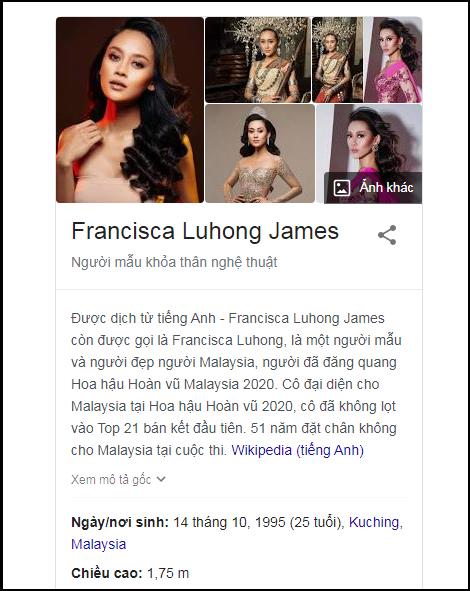Open the Wikipedia (tiếng Anh) link
The width and height of the screenshot is (470, 591).
[x=297, y=450]
